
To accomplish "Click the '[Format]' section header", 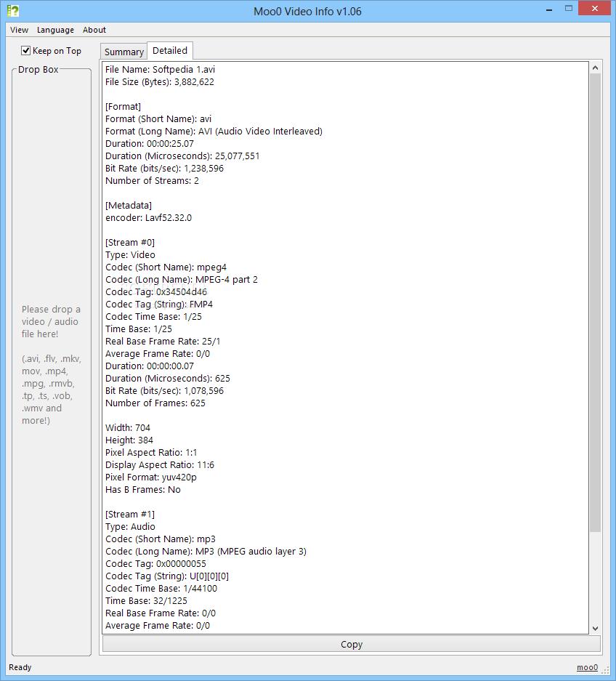I will tap(123, 106).
